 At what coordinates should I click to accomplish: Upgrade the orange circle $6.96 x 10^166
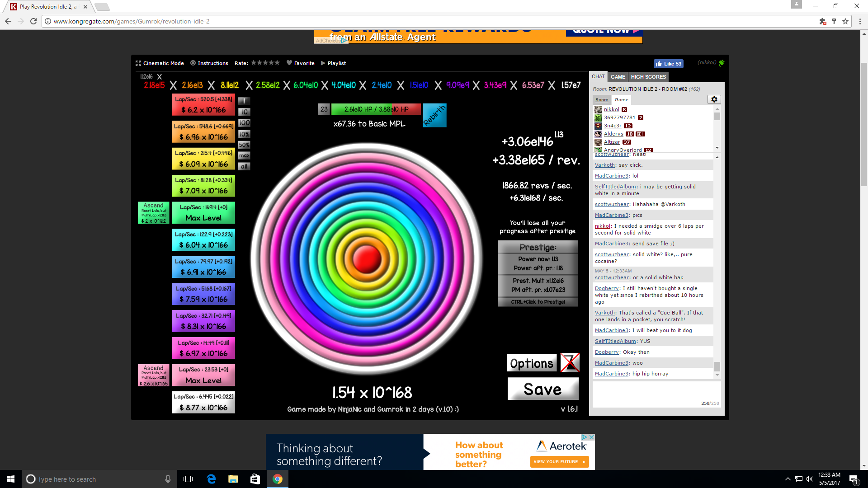(203, 132)
